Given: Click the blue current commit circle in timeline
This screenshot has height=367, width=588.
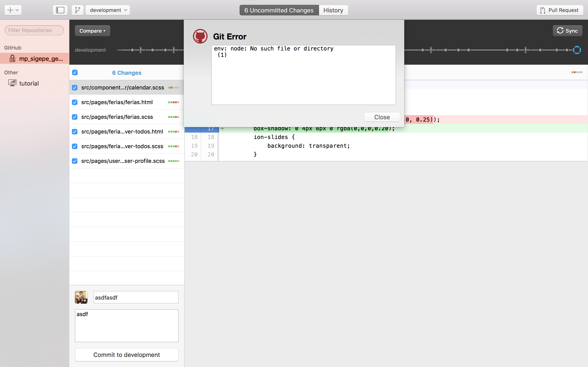Looking at the screenshot, I should [577, 50].
